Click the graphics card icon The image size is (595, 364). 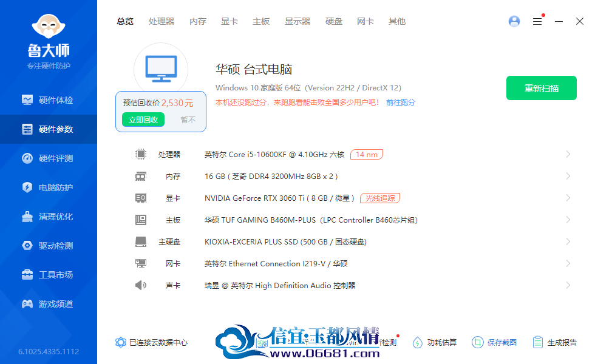pyautogui.click(x=141, y=198)
